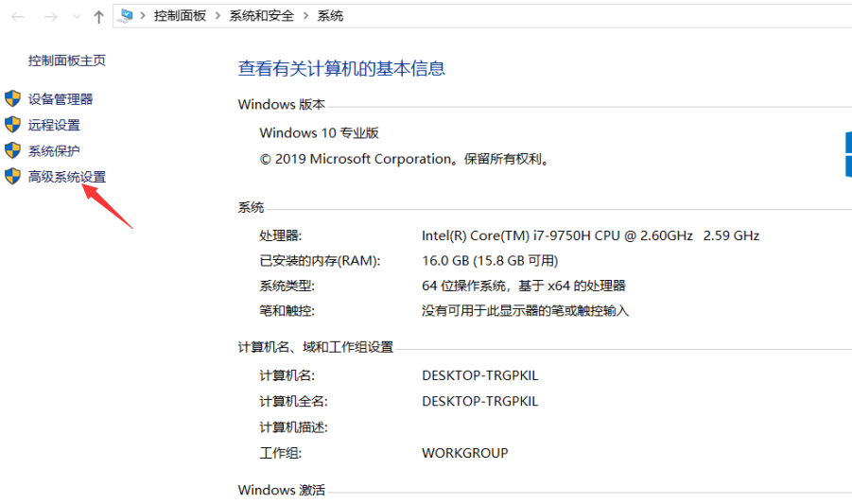The height and width of the screenshot is (504, 852).
Task: Open 控制面板主页 link
Action: pos(67,61)
